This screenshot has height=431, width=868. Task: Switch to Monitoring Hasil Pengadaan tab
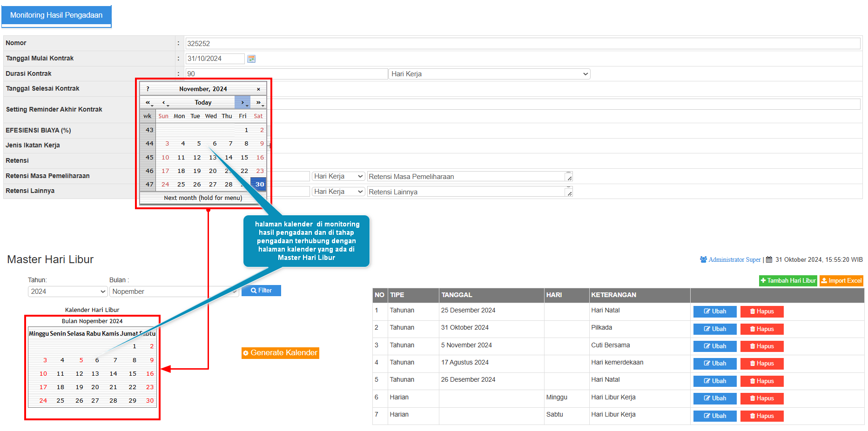click(x=56, y=15)
